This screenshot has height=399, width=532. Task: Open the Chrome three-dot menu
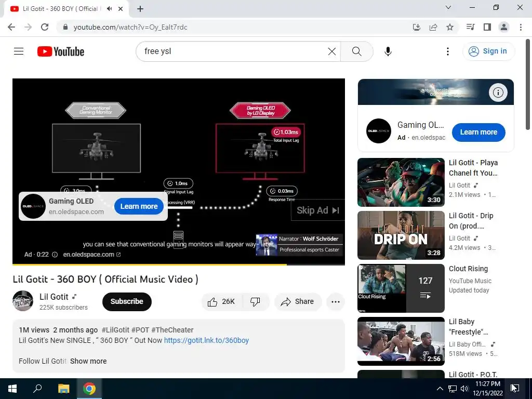point(521,27)
